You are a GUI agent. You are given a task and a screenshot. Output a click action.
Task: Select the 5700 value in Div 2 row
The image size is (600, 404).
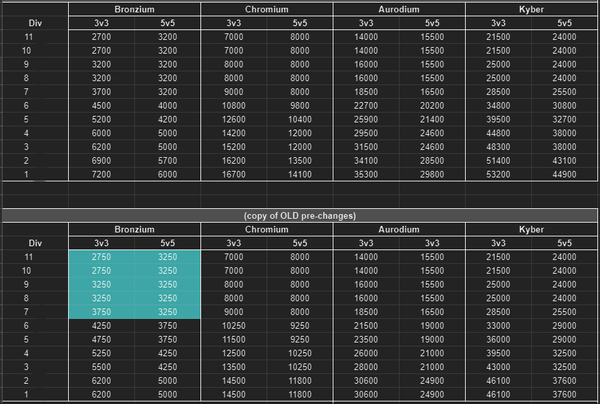click(168, 161)
